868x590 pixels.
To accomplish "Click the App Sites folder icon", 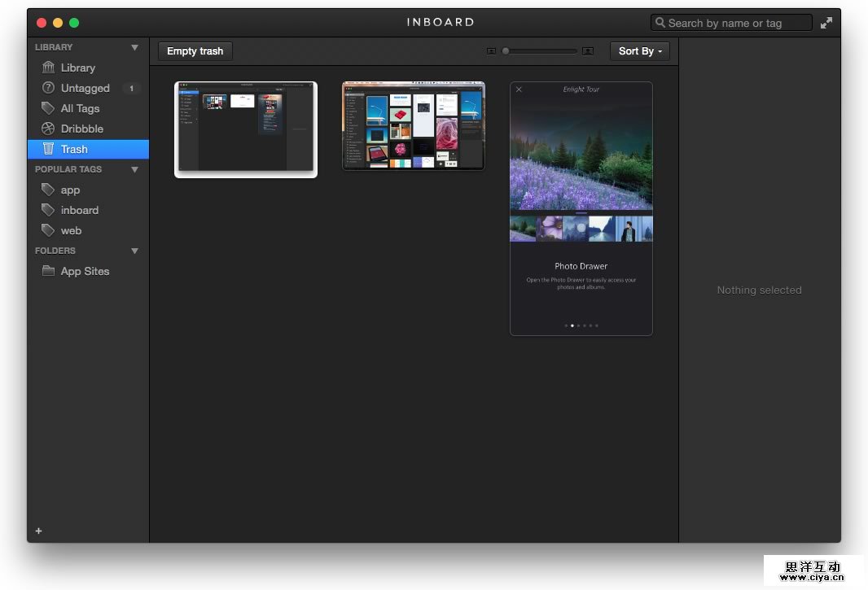I will [x=48, y=271].
